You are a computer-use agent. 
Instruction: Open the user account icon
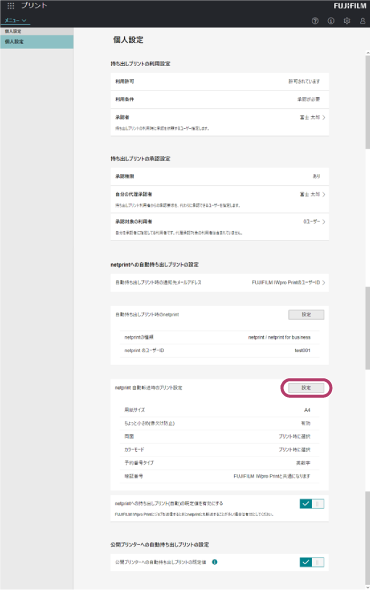pyautogui.click(x=362, y=21)
